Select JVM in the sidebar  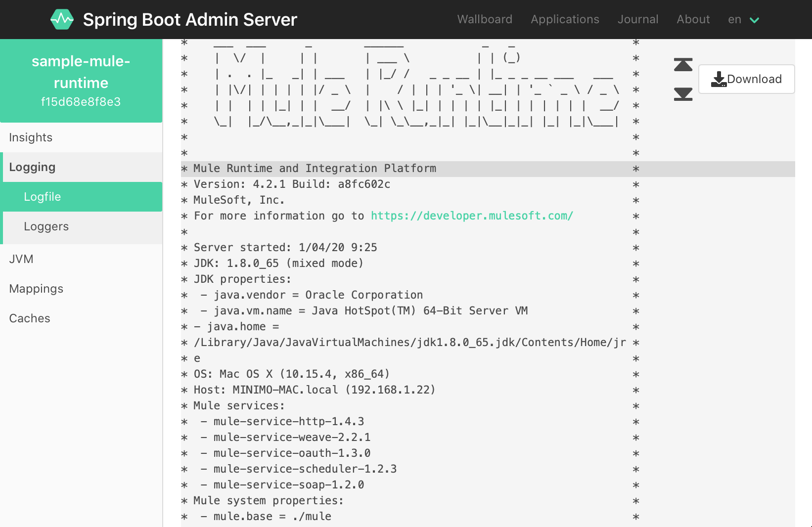point(21,259)
